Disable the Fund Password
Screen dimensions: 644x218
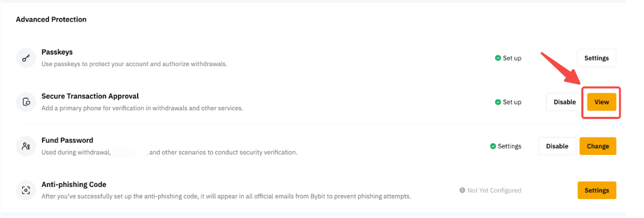click(x=557, y=146)
